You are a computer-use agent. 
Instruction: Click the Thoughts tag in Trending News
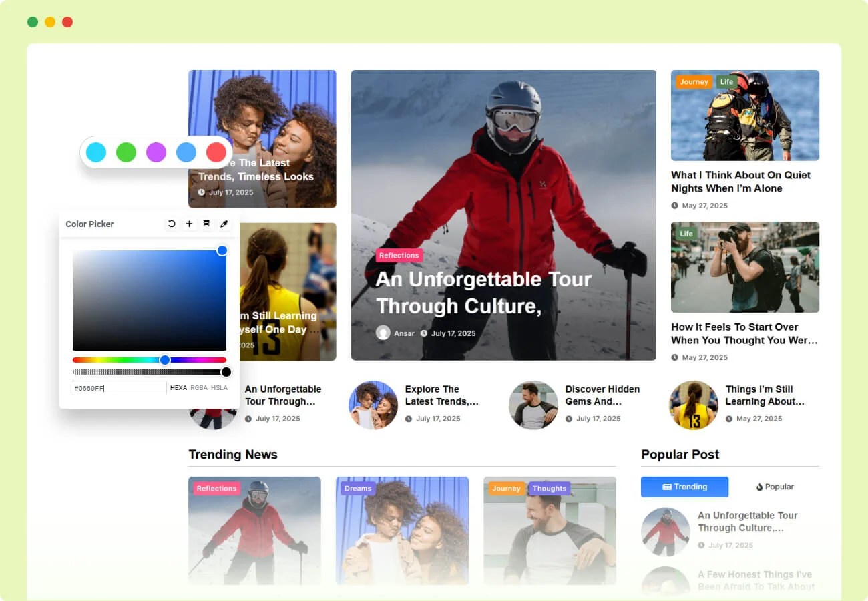[550, 489]
